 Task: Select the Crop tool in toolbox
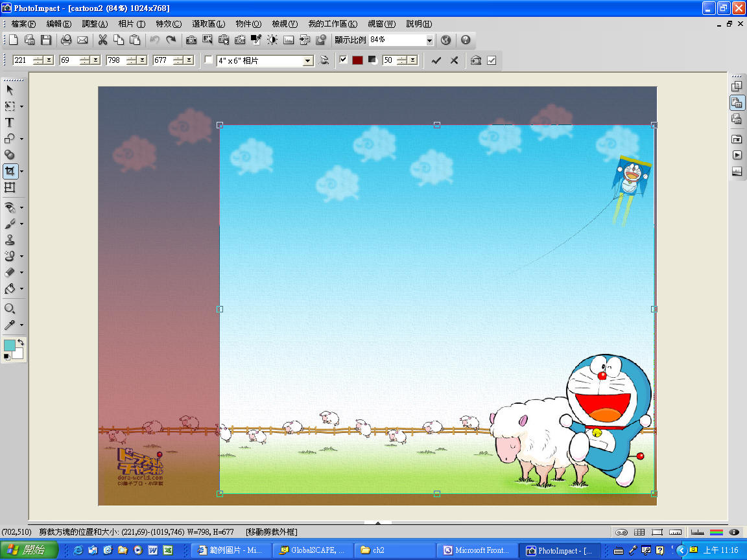pyautogui.click(x=10, y=171)
